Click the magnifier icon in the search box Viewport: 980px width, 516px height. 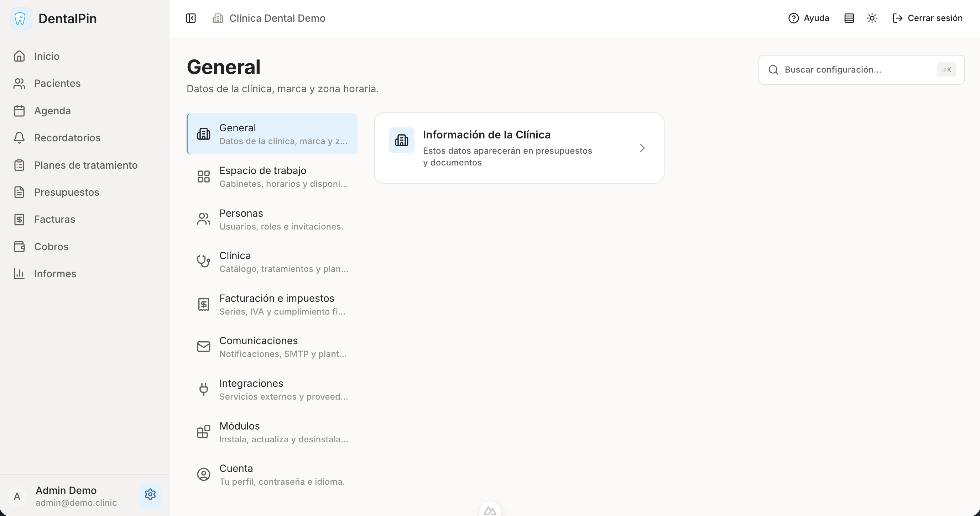click(773, 70)
